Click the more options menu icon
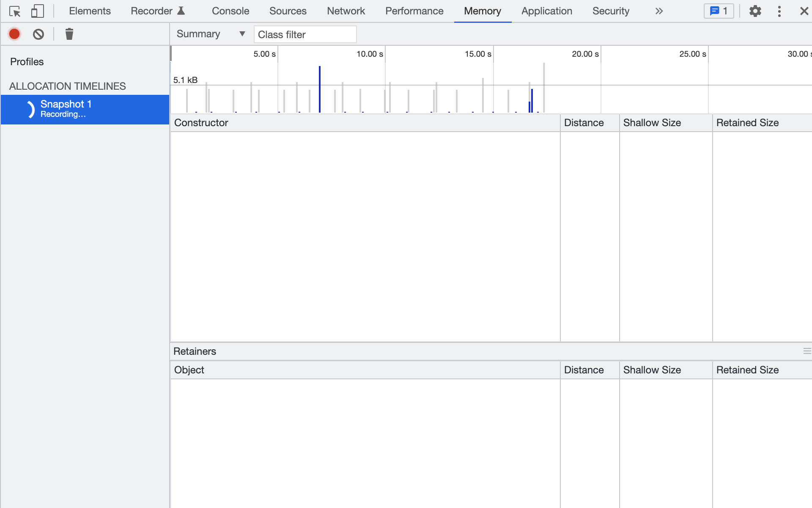Image resolution: width=812 pixels, height=508 pixels. pyautogui.click(x=779, y=11)
